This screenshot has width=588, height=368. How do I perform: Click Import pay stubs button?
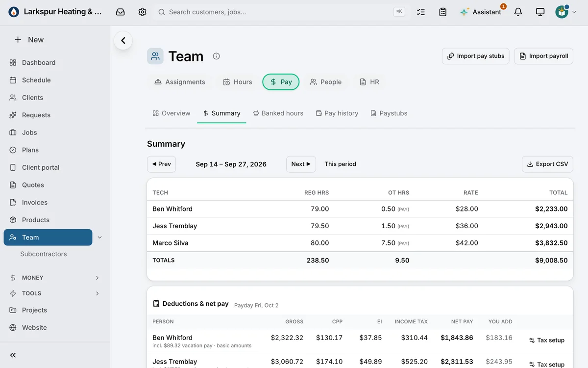click(x=476, y=56)
